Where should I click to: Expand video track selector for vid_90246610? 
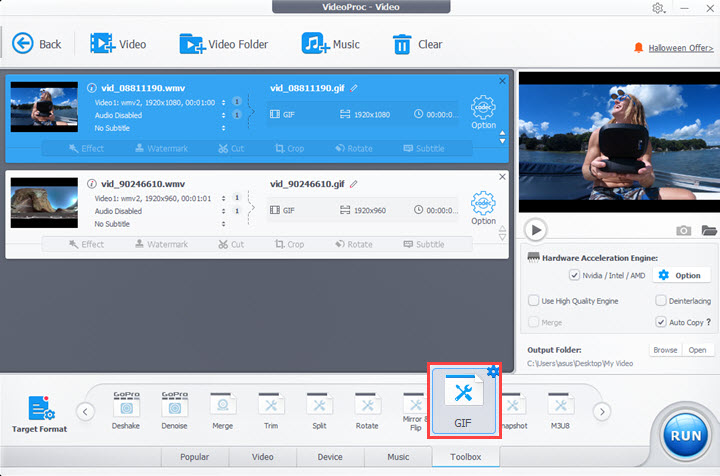click(x=224, y=198)
